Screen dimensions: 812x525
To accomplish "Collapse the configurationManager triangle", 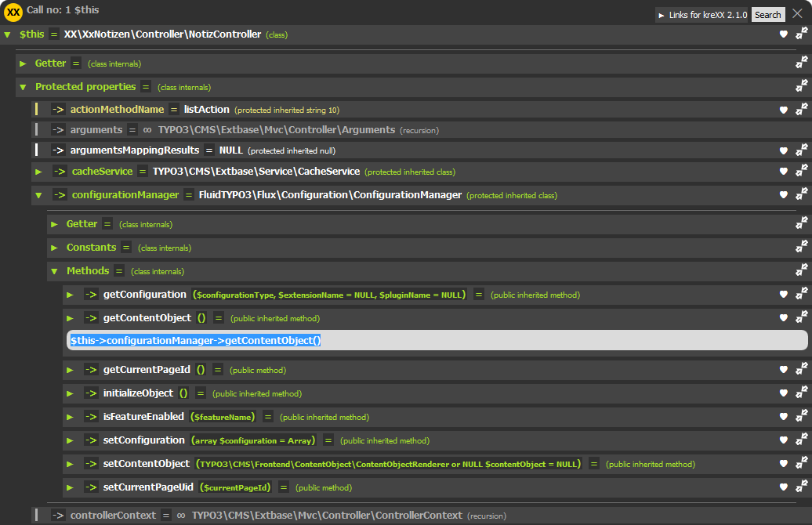I will pyautogui.click(x=38, y=195).
